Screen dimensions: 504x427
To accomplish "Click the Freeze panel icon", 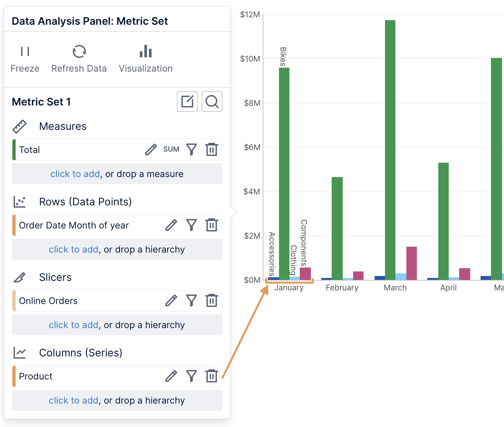I will 25,51.
